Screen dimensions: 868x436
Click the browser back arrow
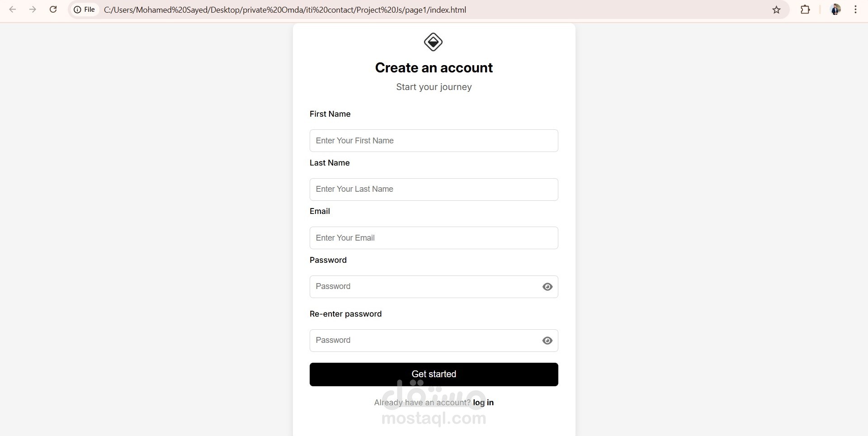pyautogui.click(x=13, y=9)
